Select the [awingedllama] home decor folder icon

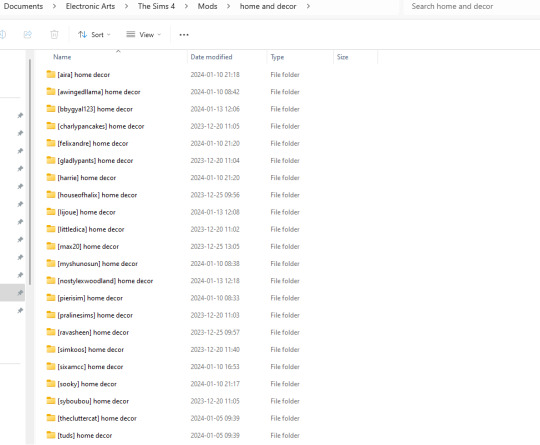pyautogui.click(x=51, y=91)
